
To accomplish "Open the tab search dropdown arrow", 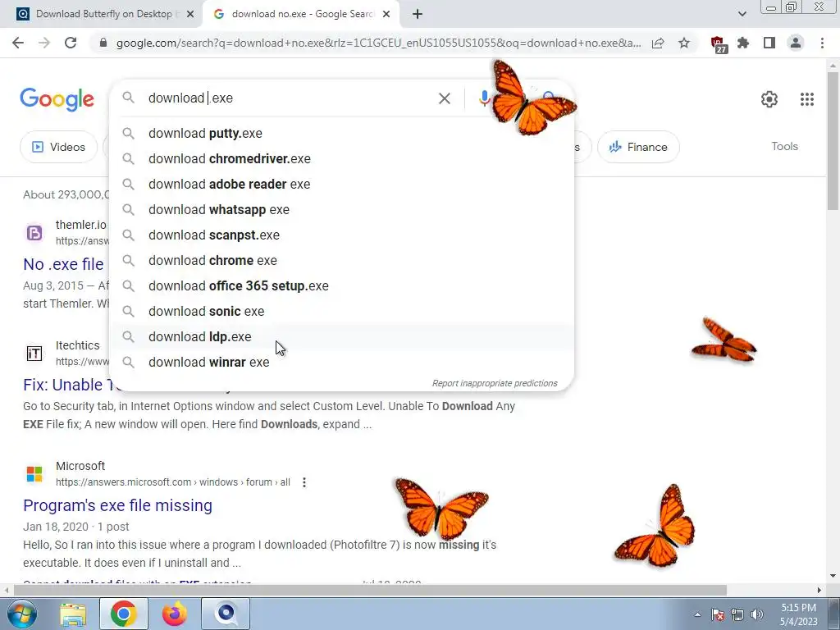I will (742, 15).
